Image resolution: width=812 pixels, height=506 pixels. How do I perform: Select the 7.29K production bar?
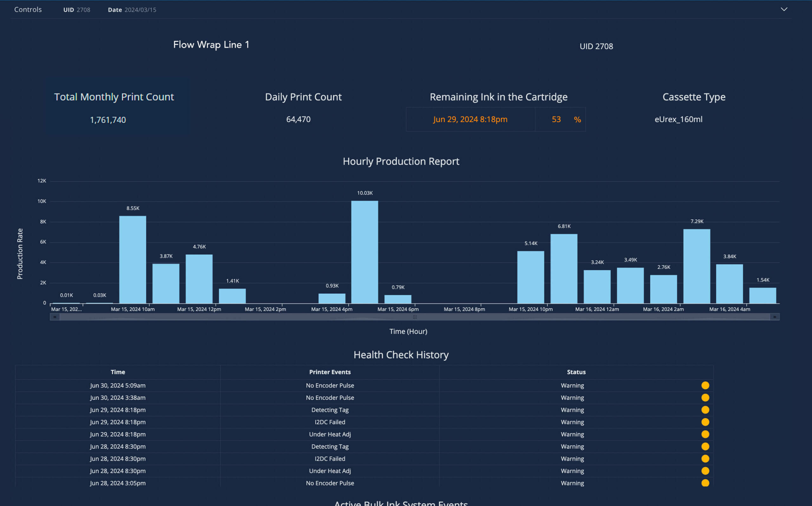(697, 266)
